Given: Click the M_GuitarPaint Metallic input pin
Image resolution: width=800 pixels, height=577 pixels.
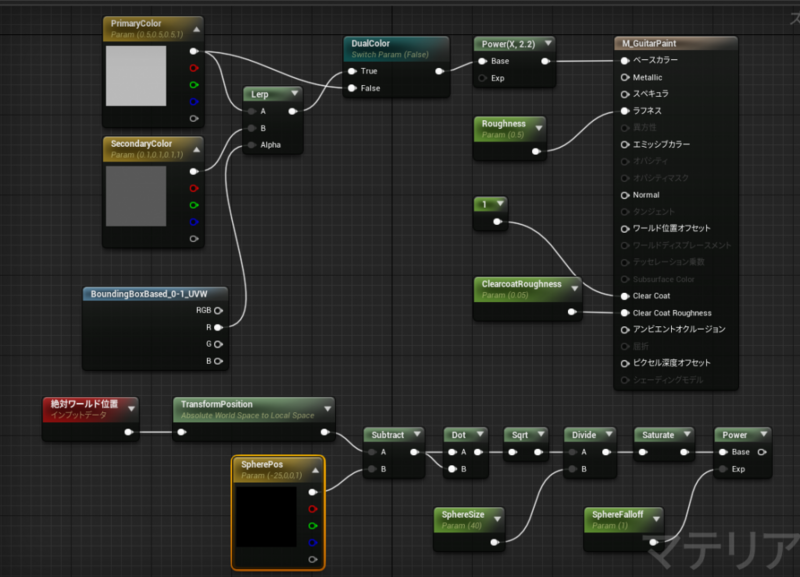Looking at the screenshot, I should point(624,77).
